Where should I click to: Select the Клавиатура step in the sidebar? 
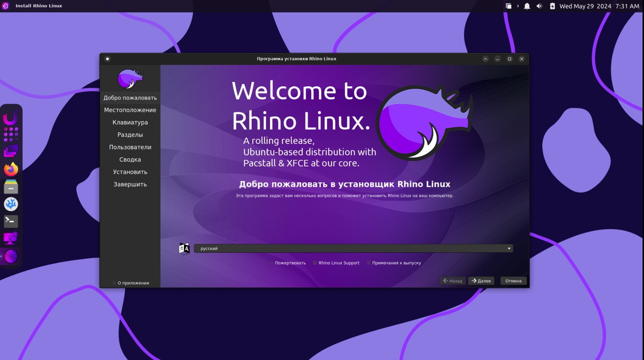tap(130, 123)
